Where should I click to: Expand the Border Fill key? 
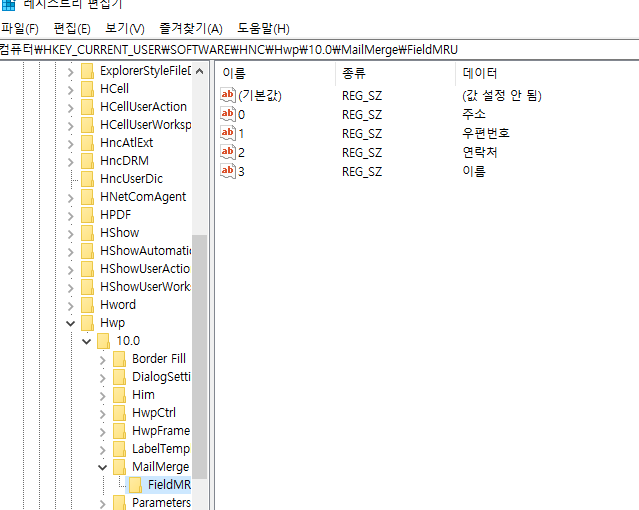coord(102,360)
